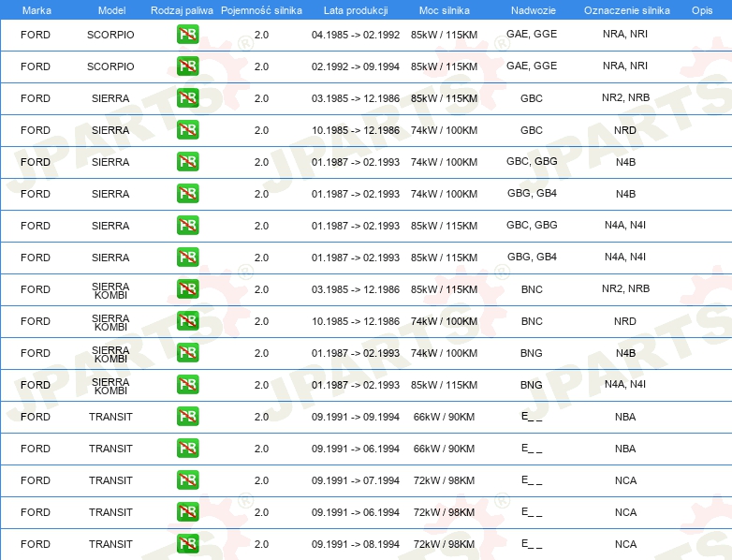Click fuel icon in TRANSIT NCA row ending 06.1994
The image size is (732, 560).
187,512
